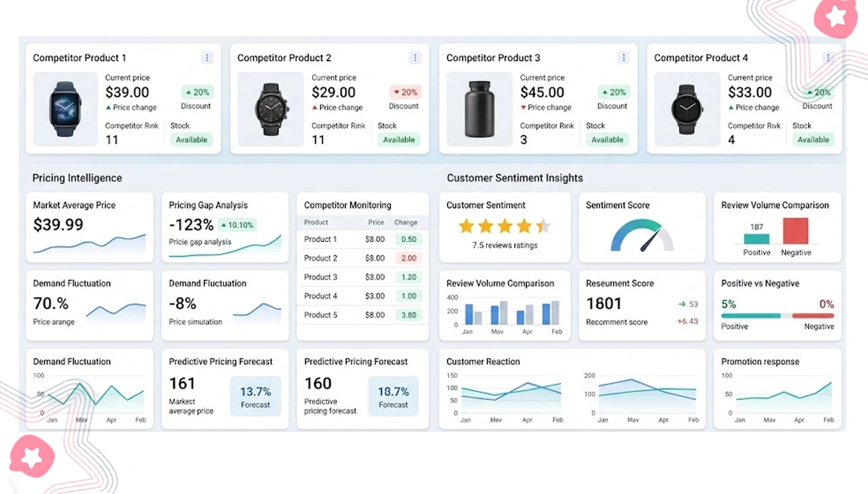Click the Market Average Price $39.99 value
Image resolution: width=868 pixels, height=494 pixels.
click(x=58, y=225)
